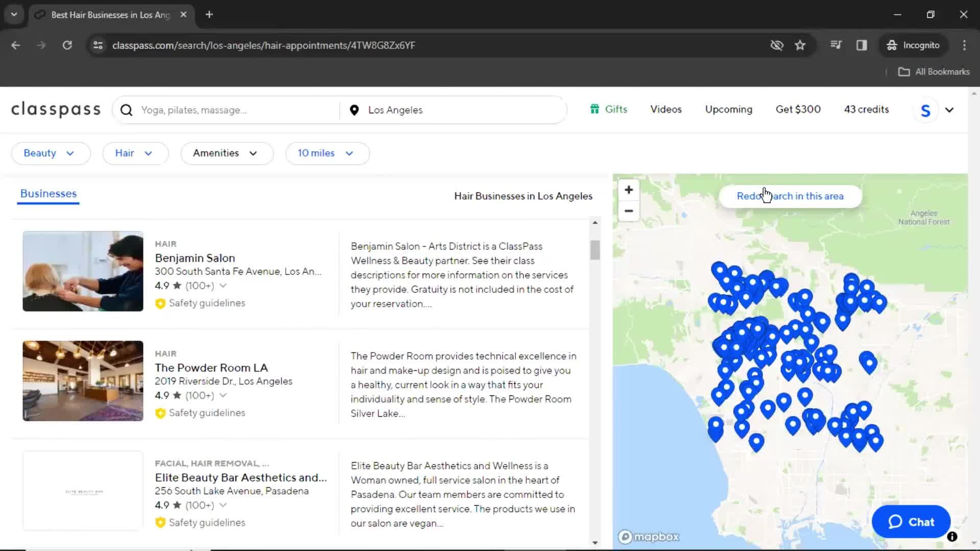Expand The Powder Room LA rating chevron

pyautogui.click(x=223, y=395)
